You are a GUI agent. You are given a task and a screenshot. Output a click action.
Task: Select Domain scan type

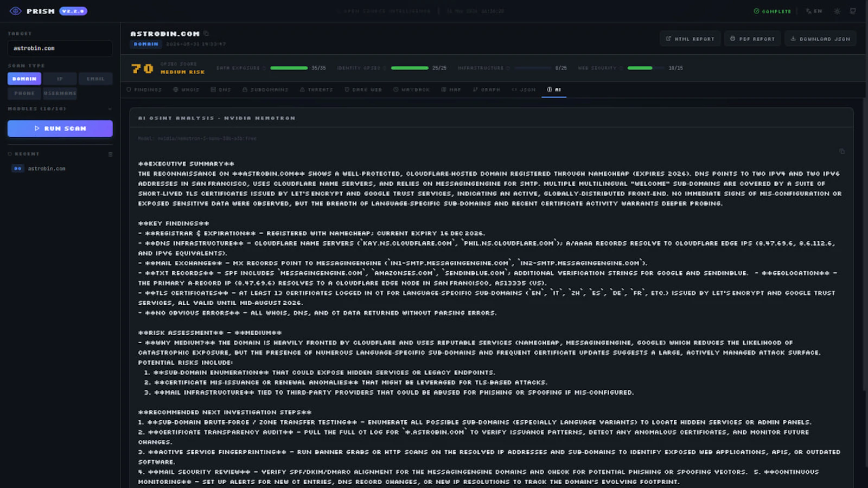coord(24,79)
